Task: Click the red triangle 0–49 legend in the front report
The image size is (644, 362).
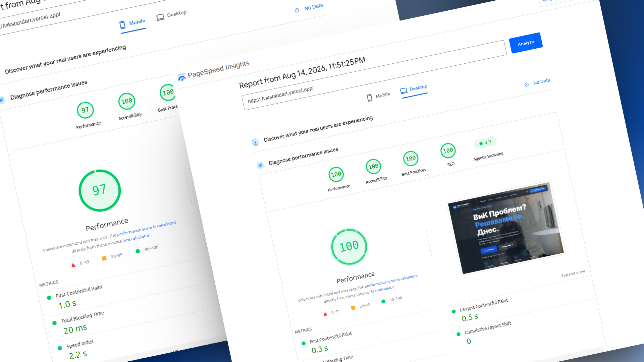Action: click(331, 313)
